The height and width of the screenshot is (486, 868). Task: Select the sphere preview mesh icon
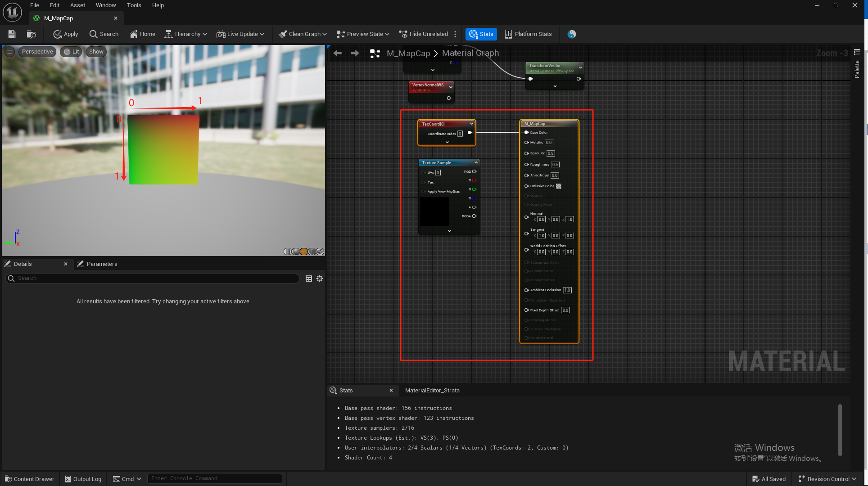click(296, 252)
